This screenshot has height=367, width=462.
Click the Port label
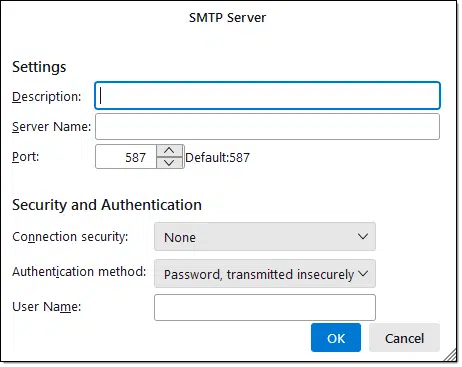pyautogui.click(x=26, y=156)
